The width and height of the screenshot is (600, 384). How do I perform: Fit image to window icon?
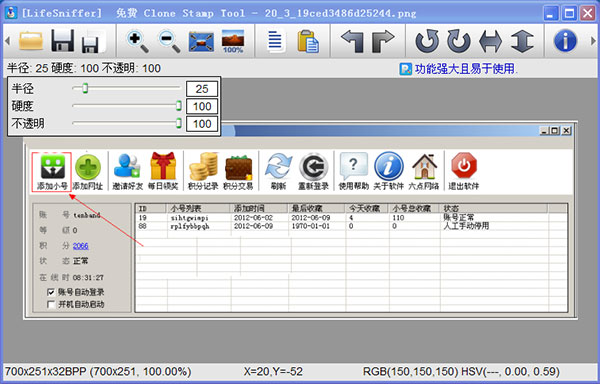pos(201,41)
